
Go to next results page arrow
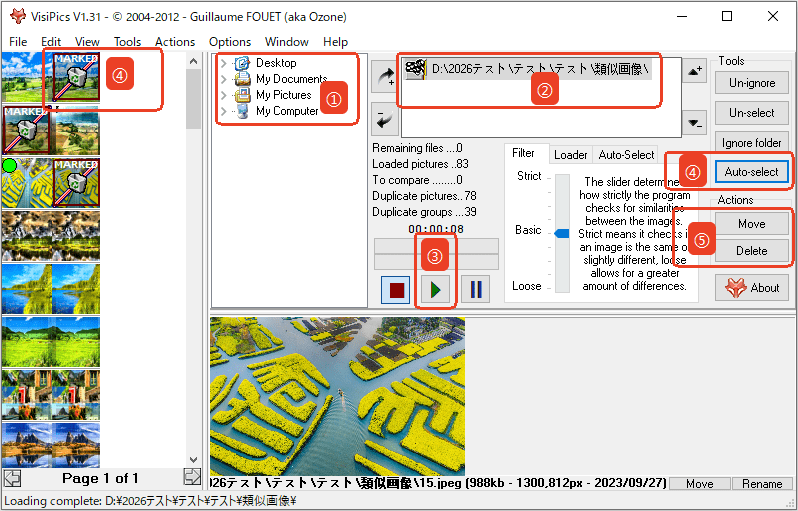192,477
